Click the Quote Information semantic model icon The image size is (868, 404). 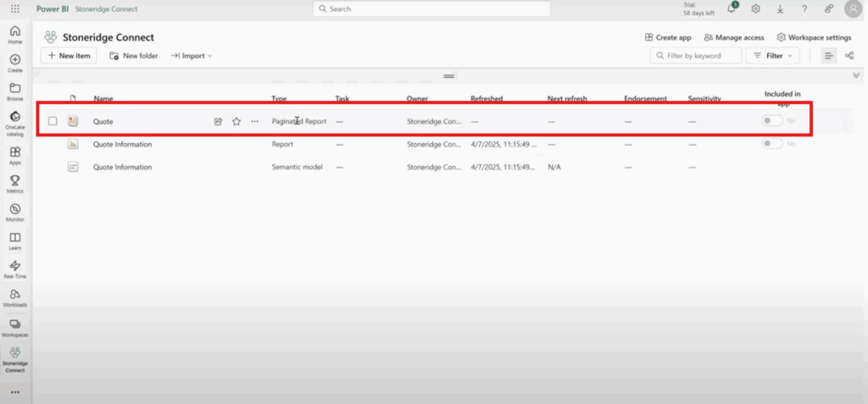[73, 167]
